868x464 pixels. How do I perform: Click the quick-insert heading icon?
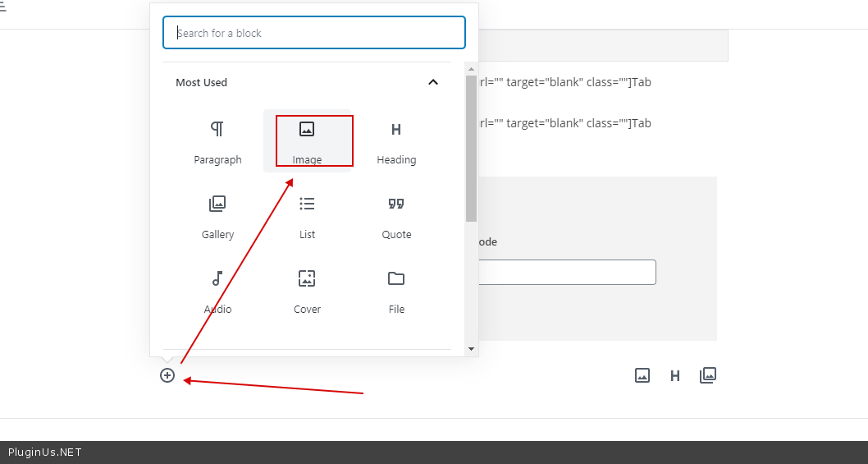[675, 375]
